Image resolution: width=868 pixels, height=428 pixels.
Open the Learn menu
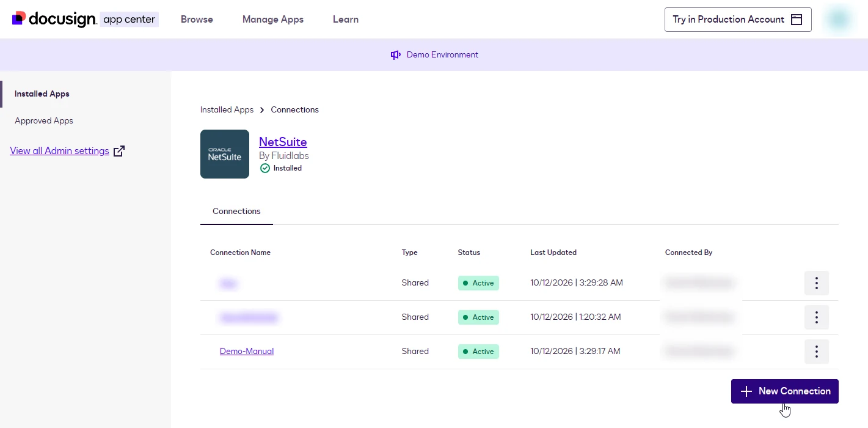coord(346,20)
